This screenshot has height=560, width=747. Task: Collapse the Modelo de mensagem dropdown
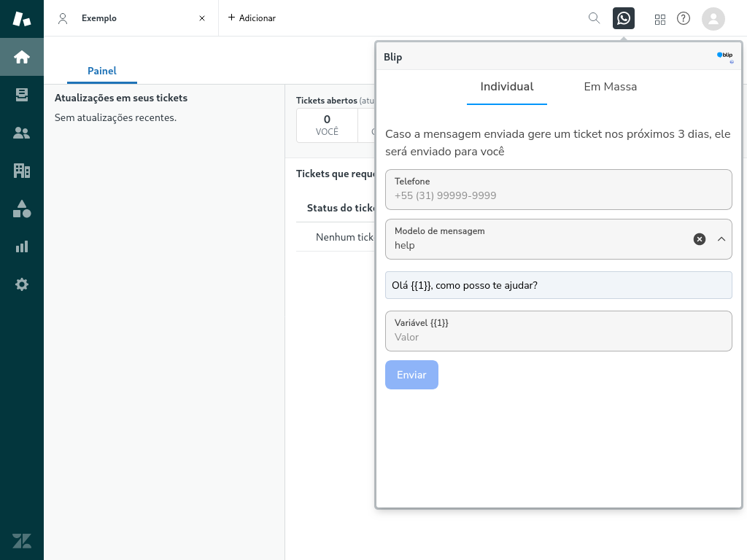(721, 239)
